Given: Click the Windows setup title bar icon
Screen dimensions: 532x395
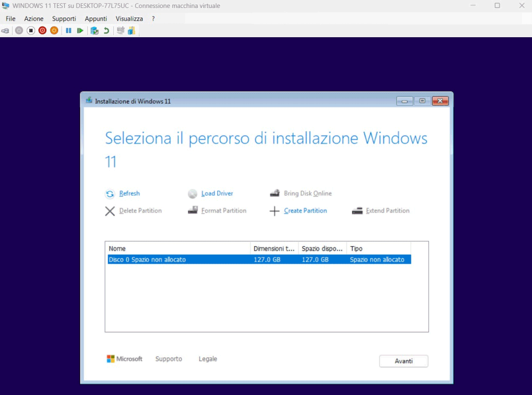Looking at the screenshot, I should (89, 100).
